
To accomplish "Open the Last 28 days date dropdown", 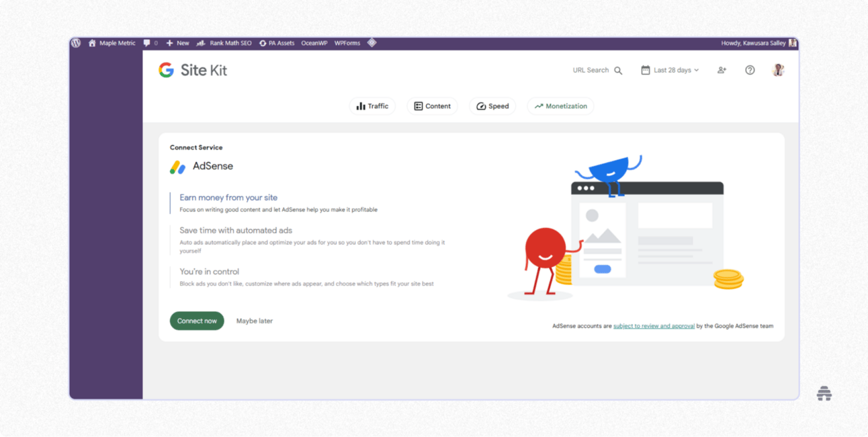I will pos(674,70).
